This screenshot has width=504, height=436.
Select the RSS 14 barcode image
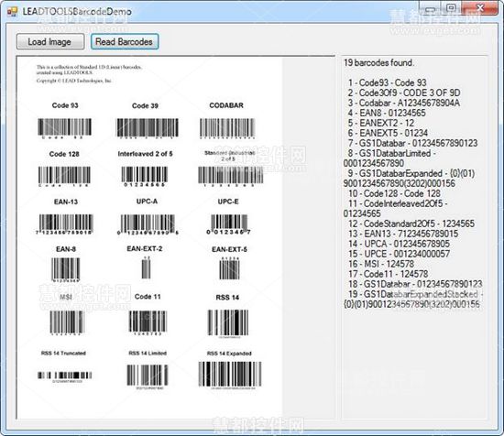(x=228, y=324)
